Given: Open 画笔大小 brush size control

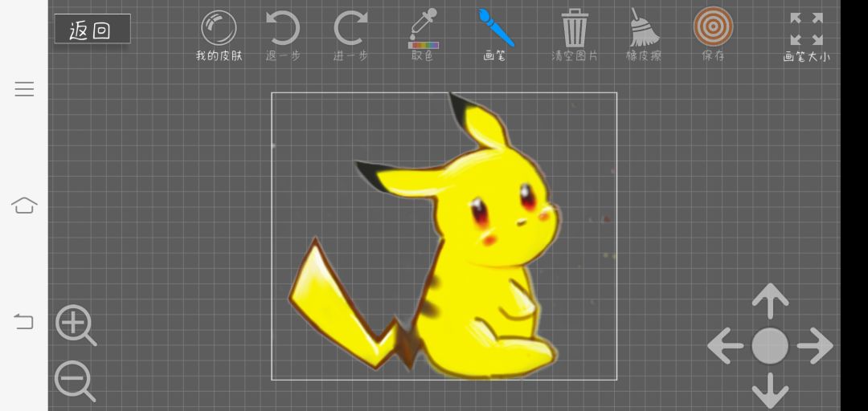Looking at the screenshot, I should [807, 30].
